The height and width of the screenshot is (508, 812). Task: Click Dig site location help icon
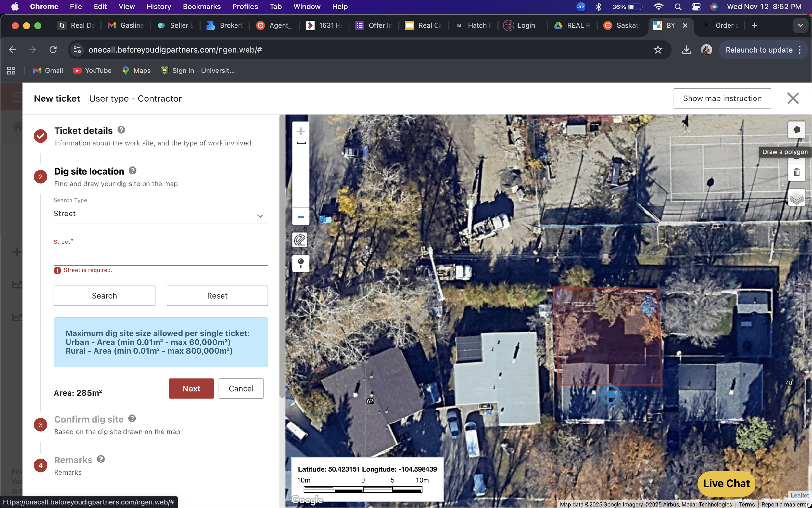tap(133, 171)
